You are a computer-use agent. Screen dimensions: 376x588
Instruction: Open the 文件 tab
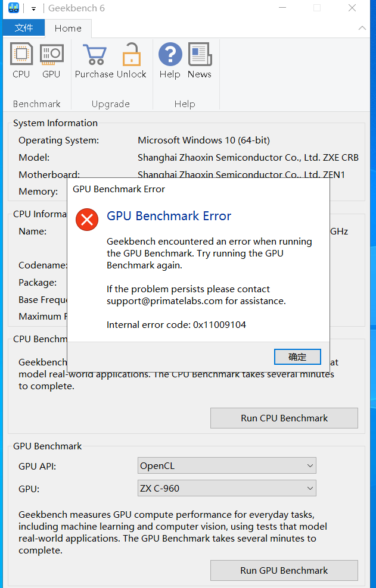23,28
